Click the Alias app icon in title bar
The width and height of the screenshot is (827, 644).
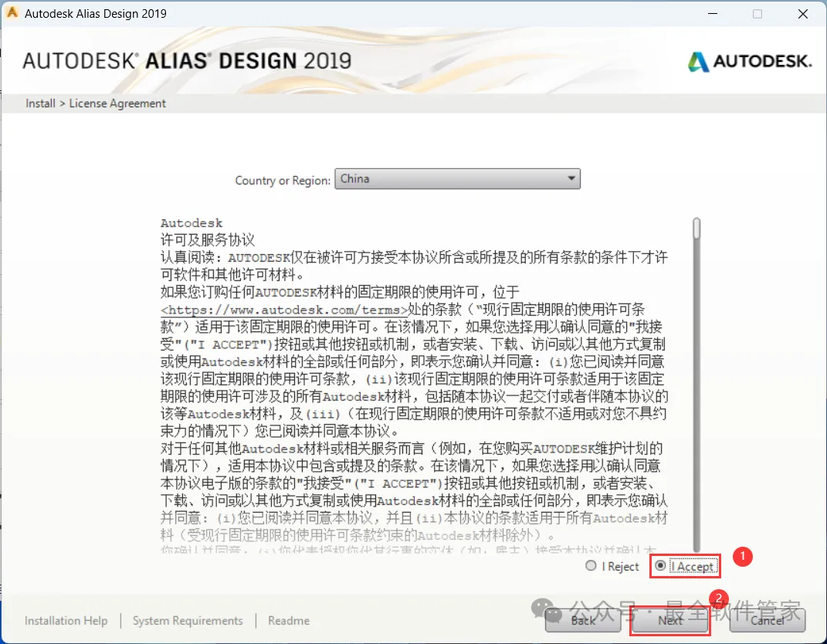pyautogui.click(x=12, y=12)
